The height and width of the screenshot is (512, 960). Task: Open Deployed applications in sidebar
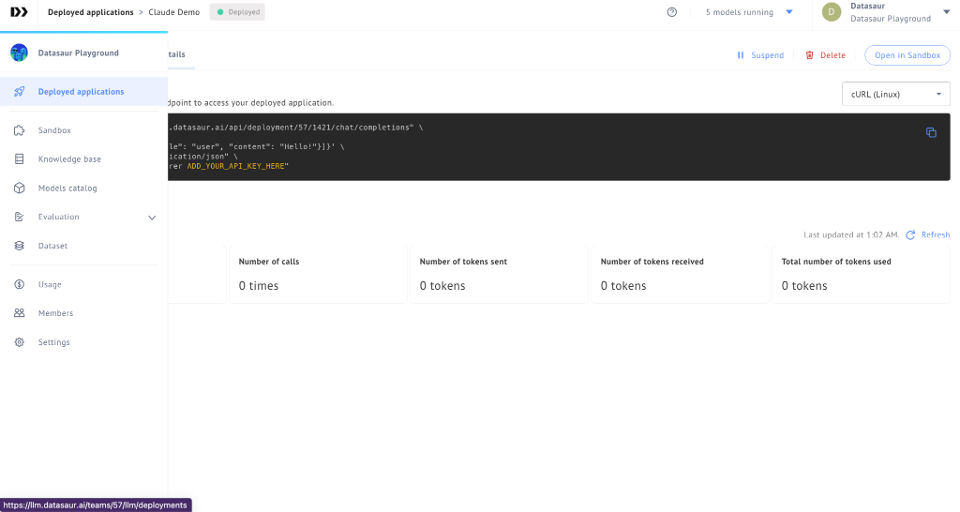pos(84,92)
